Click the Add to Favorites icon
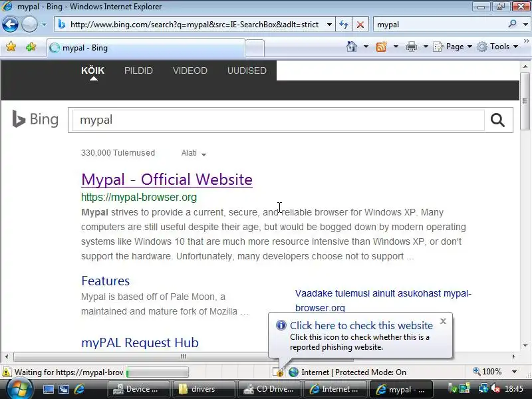The image size is (532, 399). click(x=31, y=47)
